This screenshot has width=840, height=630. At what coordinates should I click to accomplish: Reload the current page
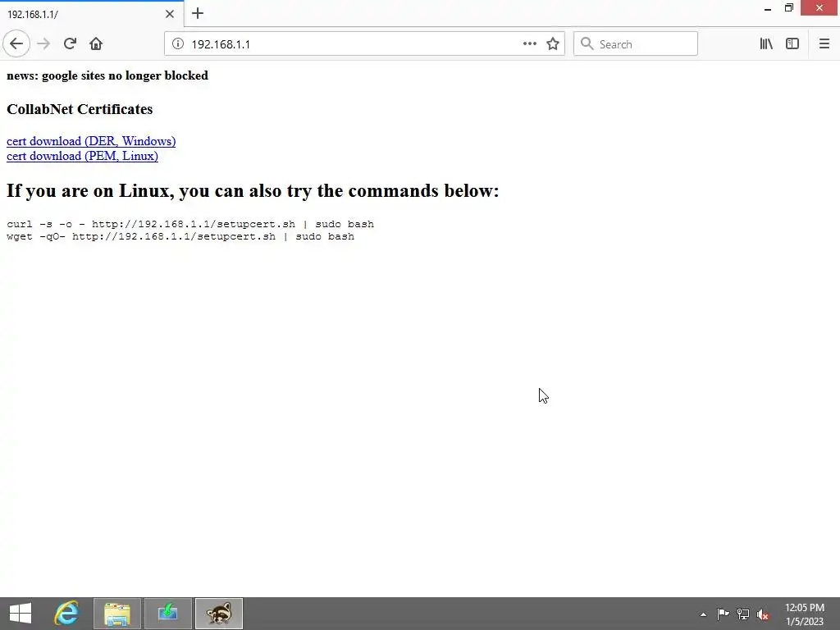click(x=70, y=44)
